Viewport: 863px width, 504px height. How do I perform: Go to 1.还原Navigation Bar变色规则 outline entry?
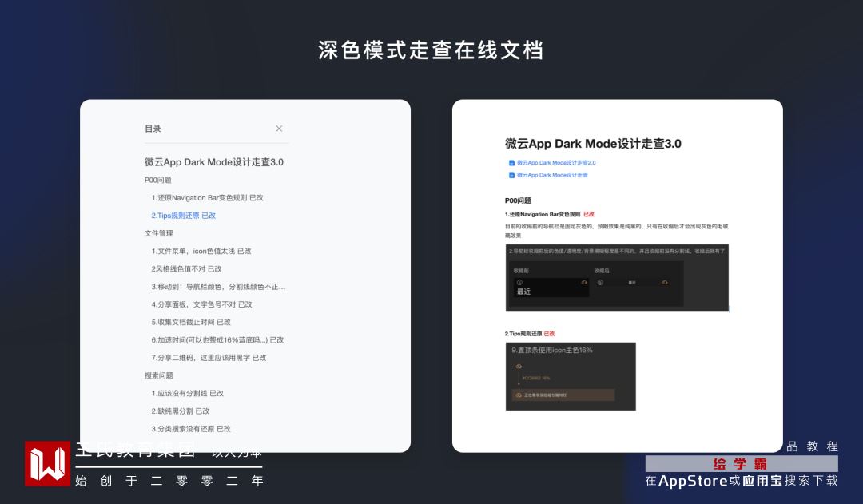[x=208, y=197]
